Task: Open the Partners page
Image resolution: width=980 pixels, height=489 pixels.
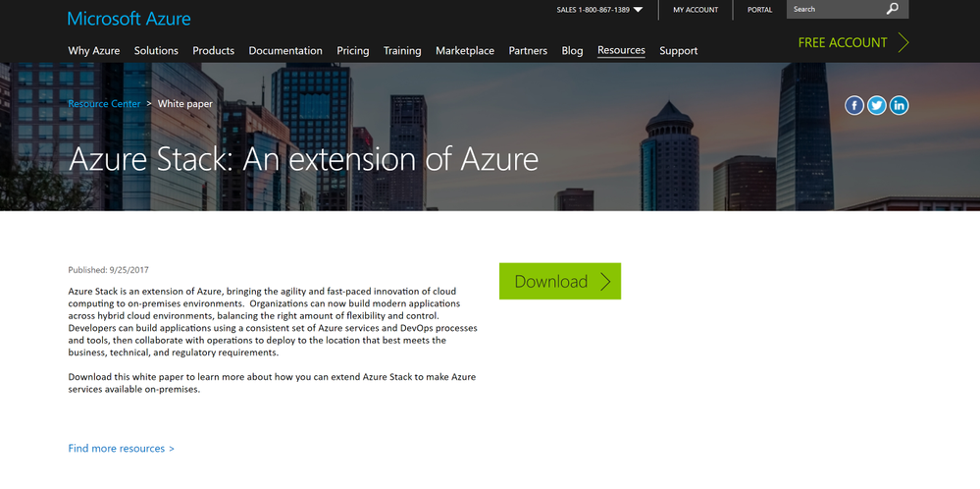Action: [x=528, y=51]
